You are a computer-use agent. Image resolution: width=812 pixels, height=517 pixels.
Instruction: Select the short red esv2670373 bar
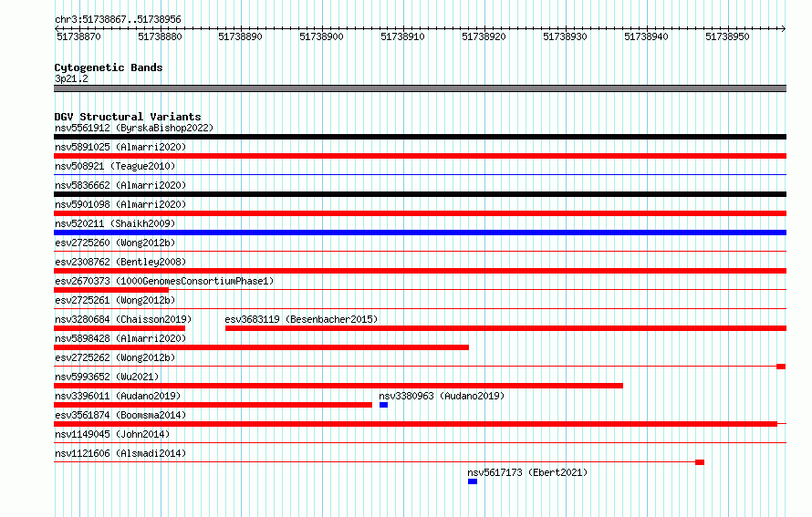click(x=111, y=290)
